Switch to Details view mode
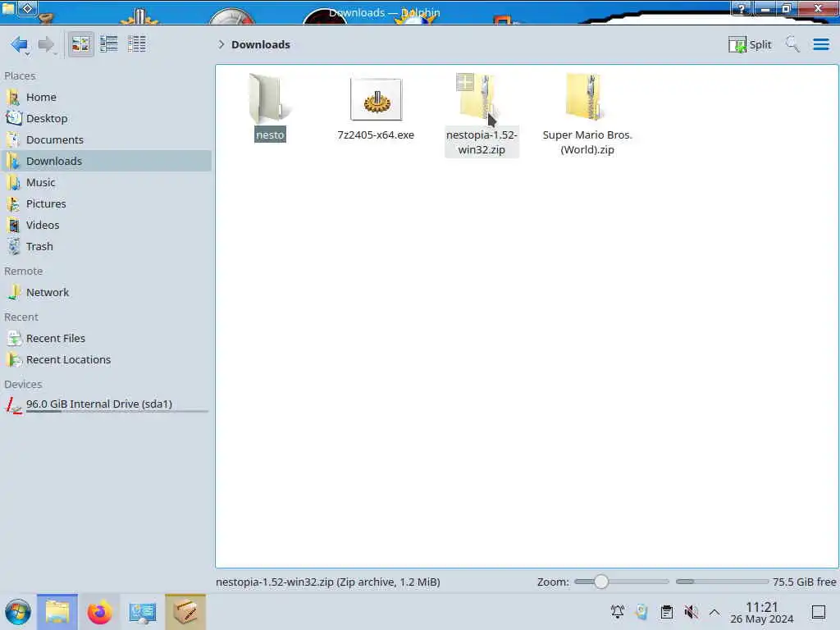 [137, 44]
